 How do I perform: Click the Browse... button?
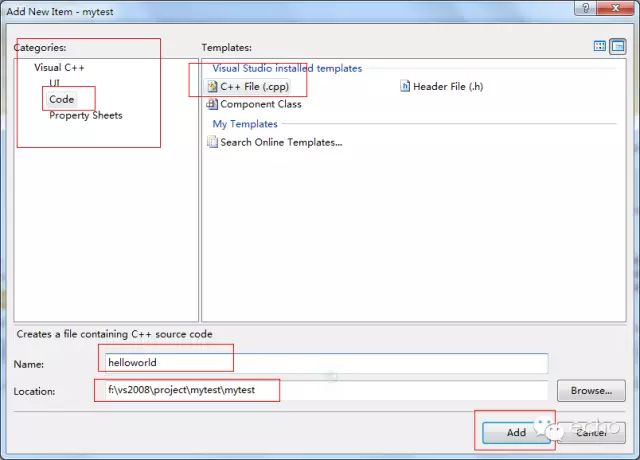(591, 391)
